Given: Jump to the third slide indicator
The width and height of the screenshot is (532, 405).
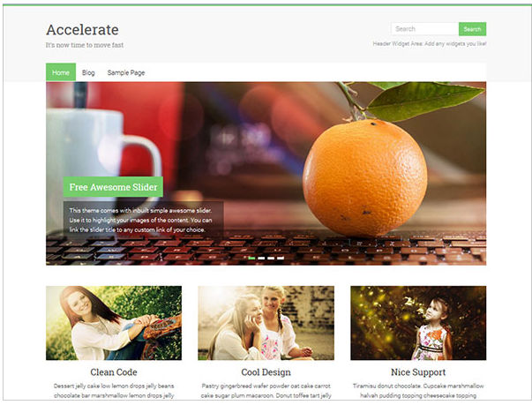Looking at the screenshot, I should tap(271, 259).
